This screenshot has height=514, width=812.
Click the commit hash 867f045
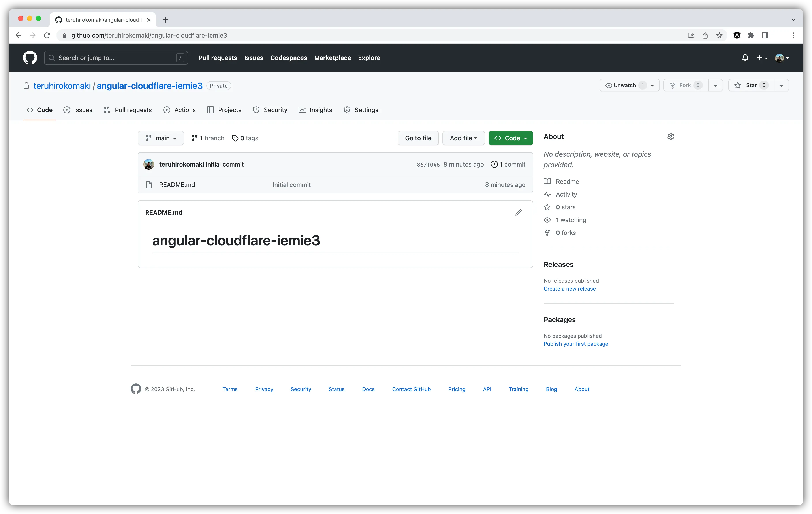[x=428, y=165]
